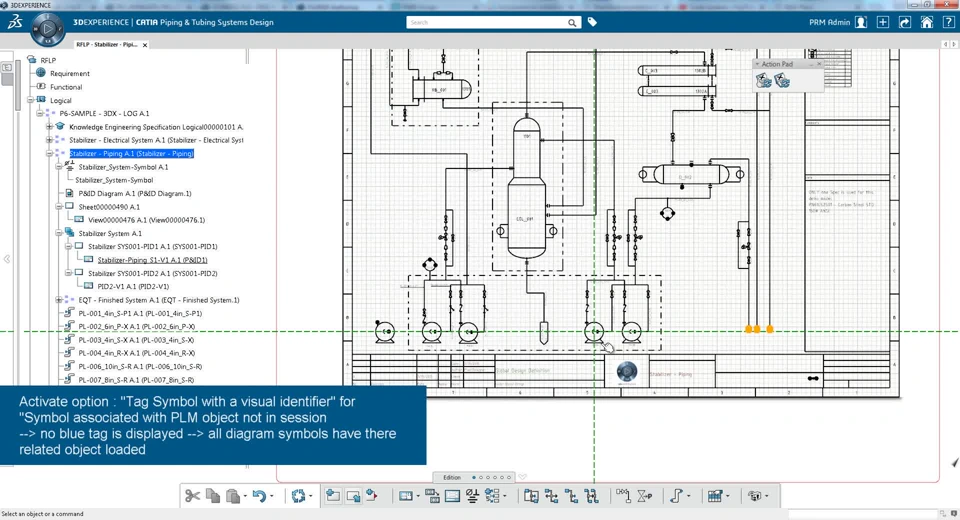Click the Undo arrow icon

[x=260, y=496]
